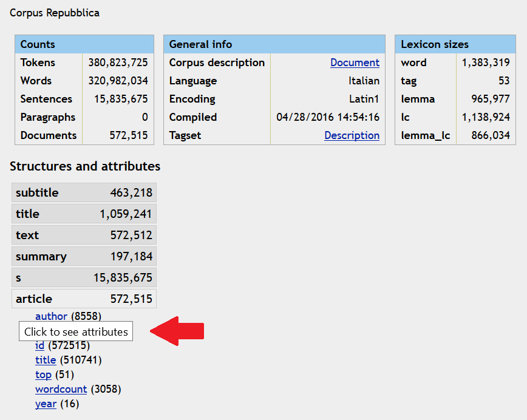Screen dimensions: 527x420
Task: Click the top attribute link
Action: tap(43, 374)
